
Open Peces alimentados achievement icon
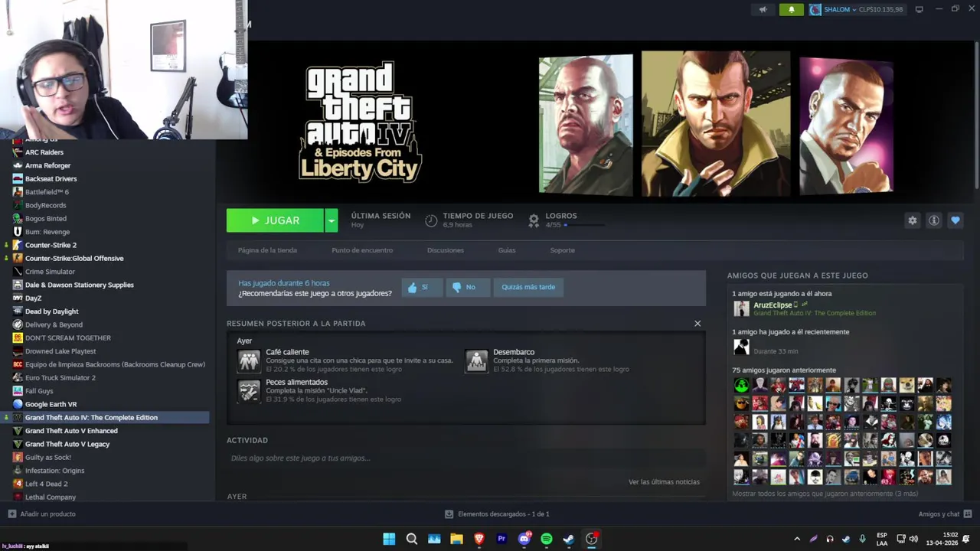249,390
